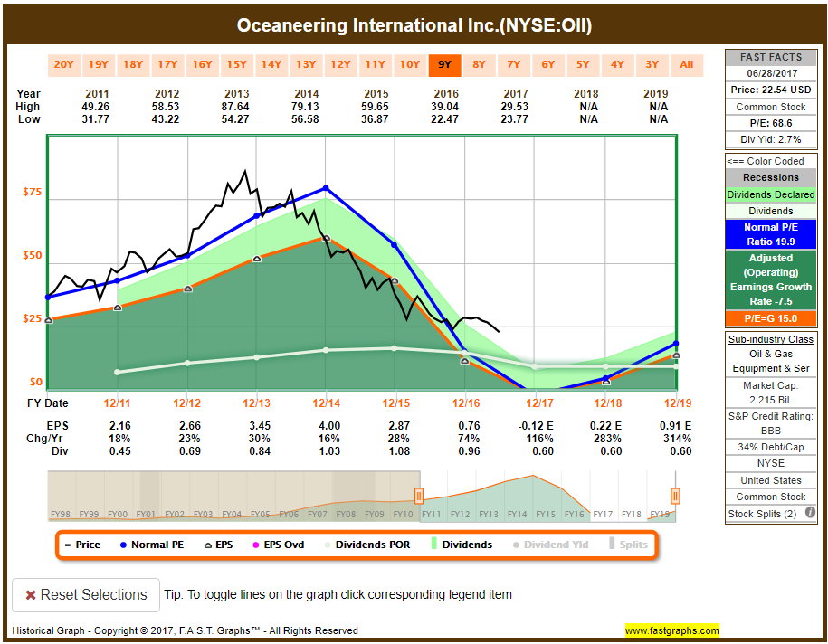The width and height of the screenshot is (828, 644).
Task: Enable the Dividend Yld line
Action: [550, 545]
